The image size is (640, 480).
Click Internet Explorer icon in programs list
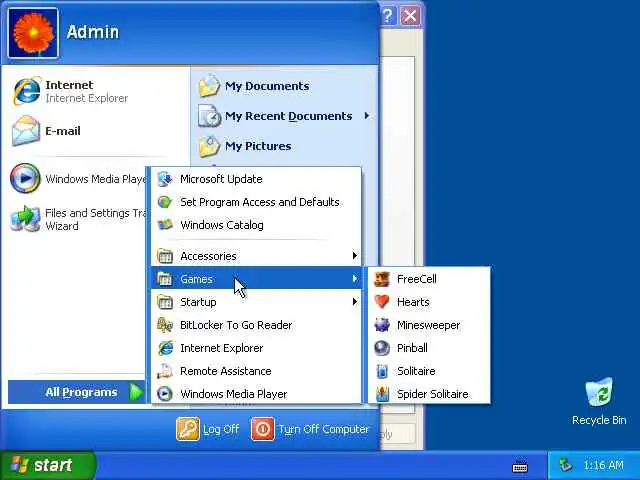pos(165,348)
